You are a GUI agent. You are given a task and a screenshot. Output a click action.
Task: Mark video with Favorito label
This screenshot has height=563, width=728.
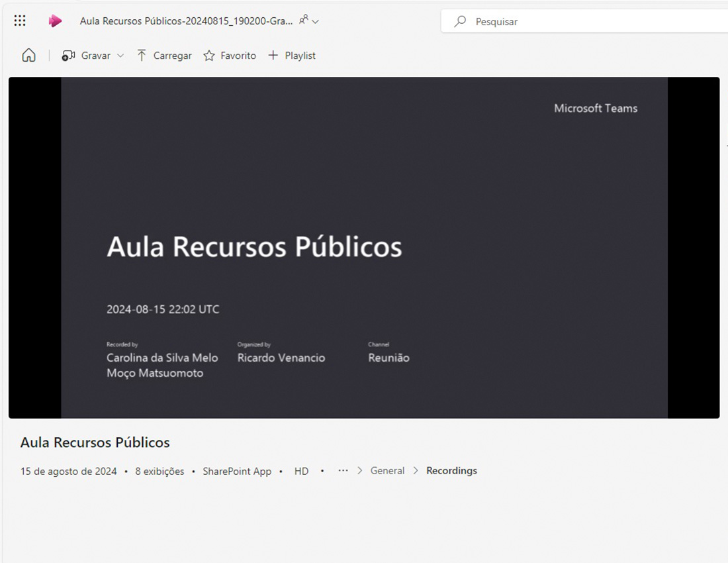[238, 56]
